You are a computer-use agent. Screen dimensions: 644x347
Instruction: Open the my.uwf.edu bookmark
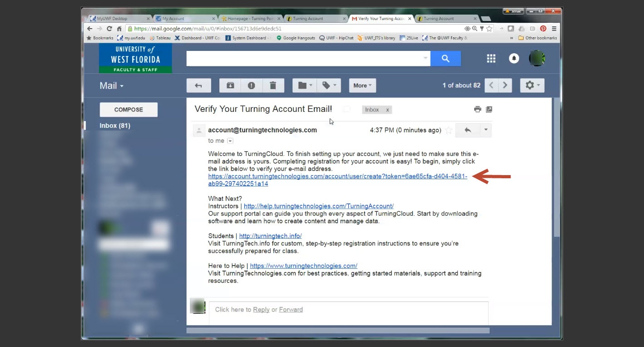coord(131,38)
